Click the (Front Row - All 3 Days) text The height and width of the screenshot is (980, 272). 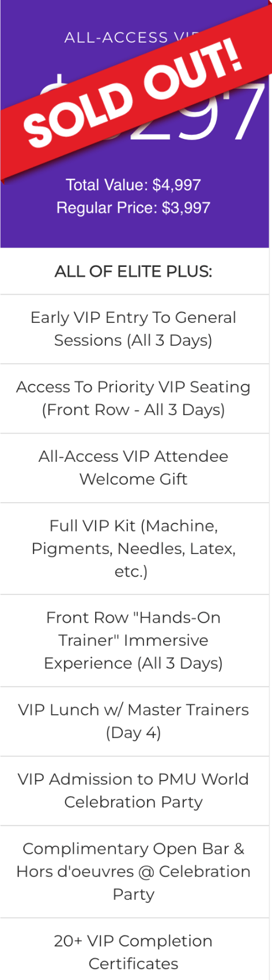pos(133,410)
